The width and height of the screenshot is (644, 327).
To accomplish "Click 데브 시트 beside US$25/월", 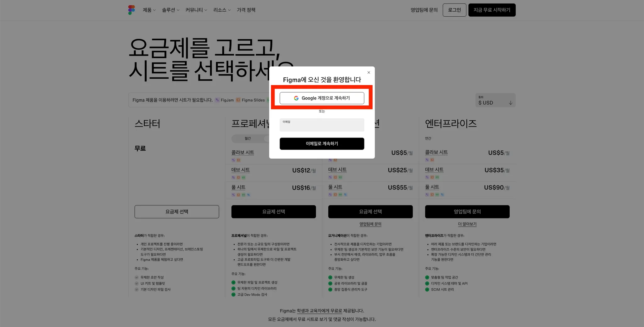I will [x=337, y=170].
